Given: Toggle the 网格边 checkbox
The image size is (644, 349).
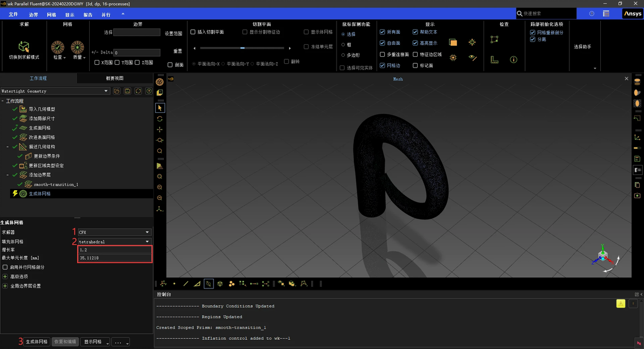Looking at the screenshot, I should coord(383,65).
